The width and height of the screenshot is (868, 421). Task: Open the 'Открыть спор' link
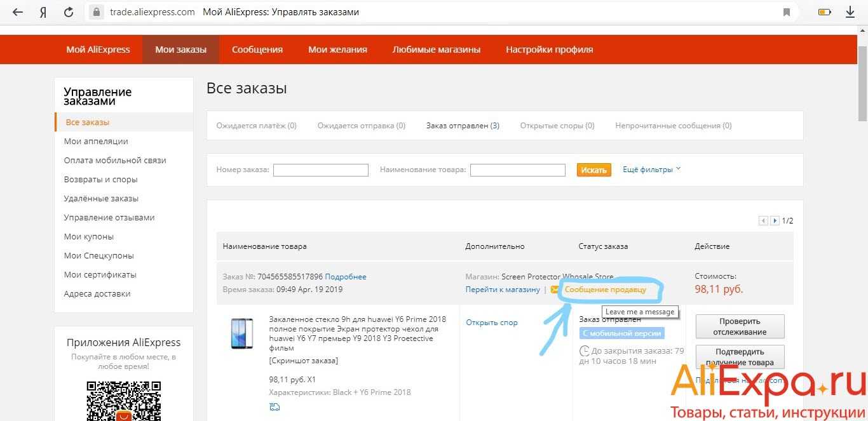[491, 323]
